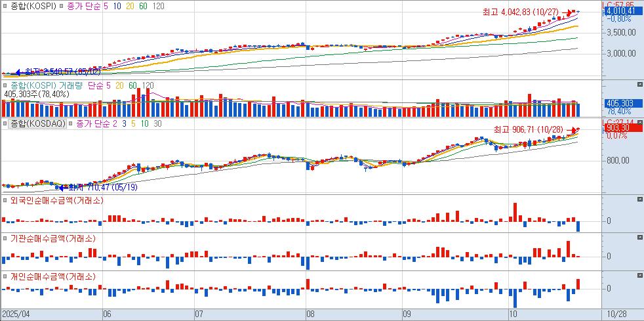Click the square marker before 개인순매수금액(거래소)

pyautogui.click(x=5, y=276)
